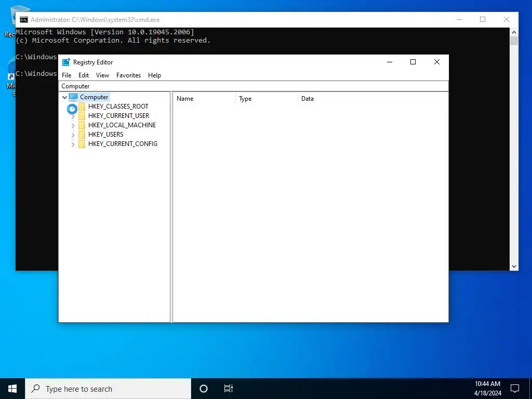
Task: Select the HKEY_CURRENT_CONFIG key
Action: 123,144
